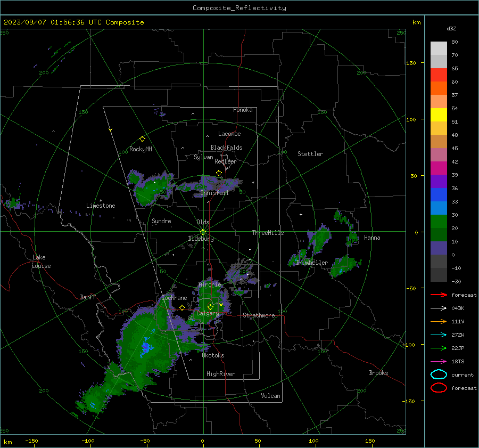Click the yellow radar-center diamond at Olds
479x448 pixels.
click(203, 232)
